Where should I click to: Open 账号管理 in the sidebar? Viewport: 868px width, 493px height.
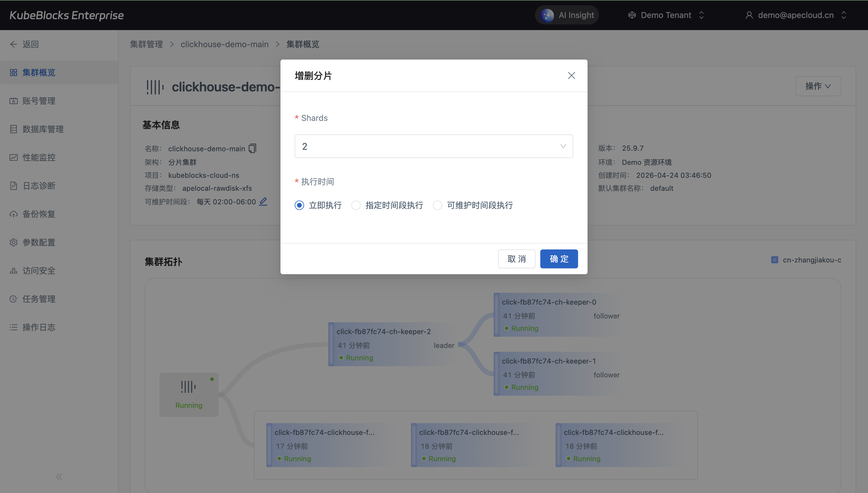click(x=39, y=101)
